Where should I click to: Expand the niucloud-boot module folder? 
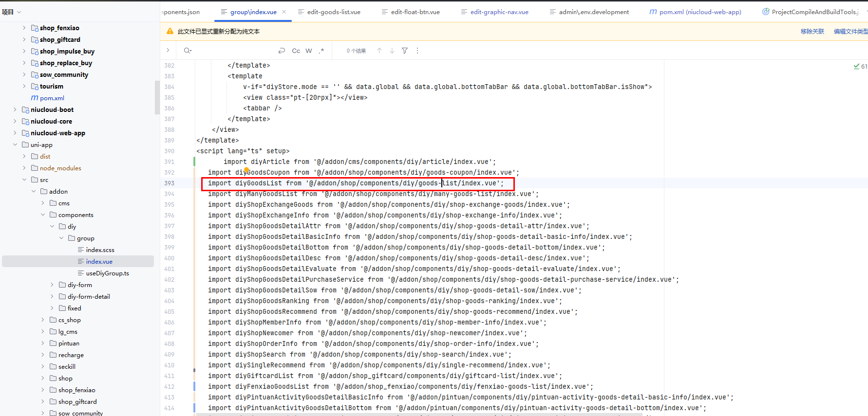coord(15,109)
